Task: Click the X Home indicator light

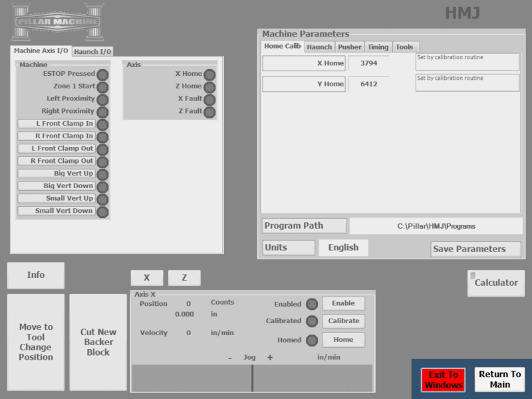Action: pos(209,74)
